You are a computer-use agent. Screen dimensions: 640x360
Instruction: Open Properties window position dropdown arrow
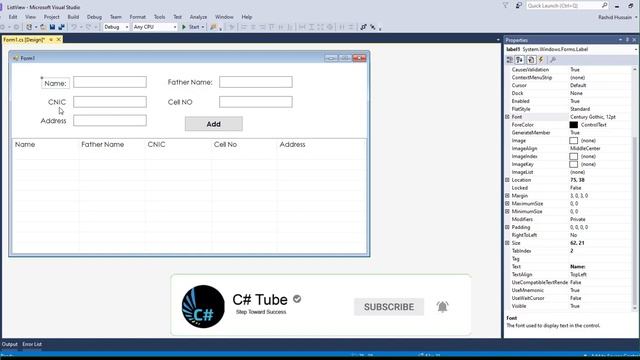coord(620,40)
